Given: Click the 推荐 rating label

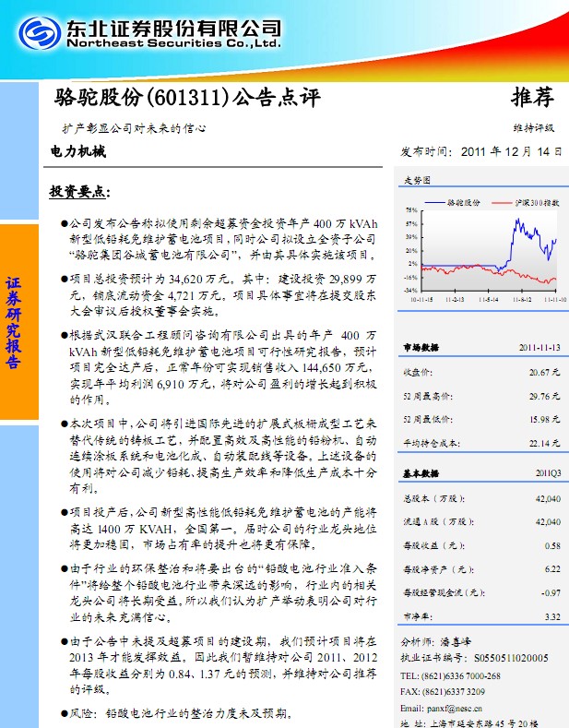Looking at the screenshot, I should (x=532, y=98).
